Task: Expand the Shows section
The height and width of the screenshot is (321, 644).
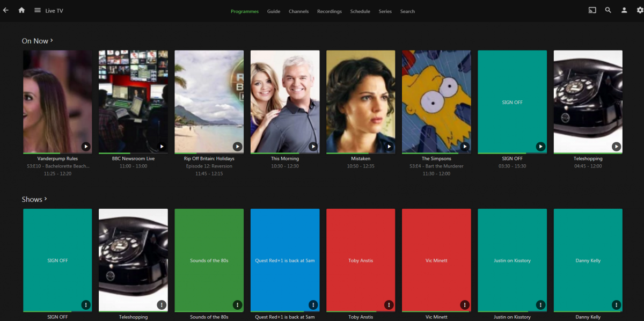Action: pyautogui.click(x=34, y=199)
